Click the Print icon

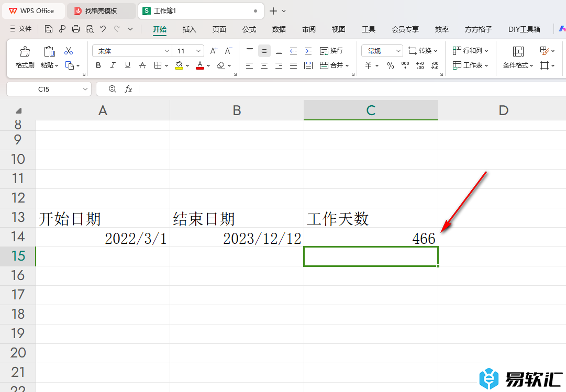pos(76,29)
